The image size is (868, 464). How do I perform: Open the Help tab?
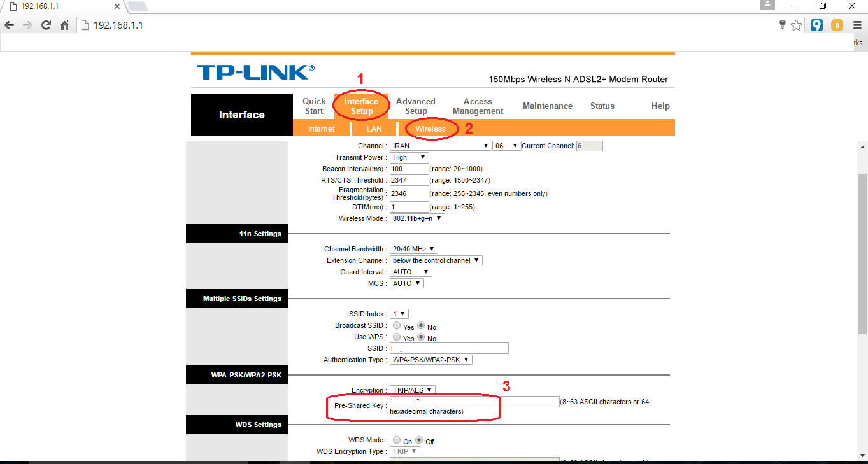point(660,106)
